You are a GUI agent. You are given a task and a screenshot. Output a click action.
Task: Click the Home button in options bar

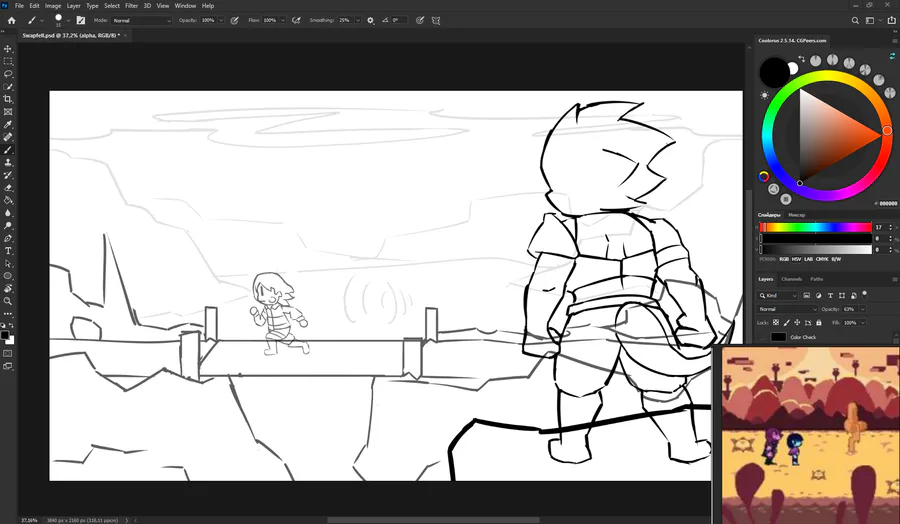[11, 20]
